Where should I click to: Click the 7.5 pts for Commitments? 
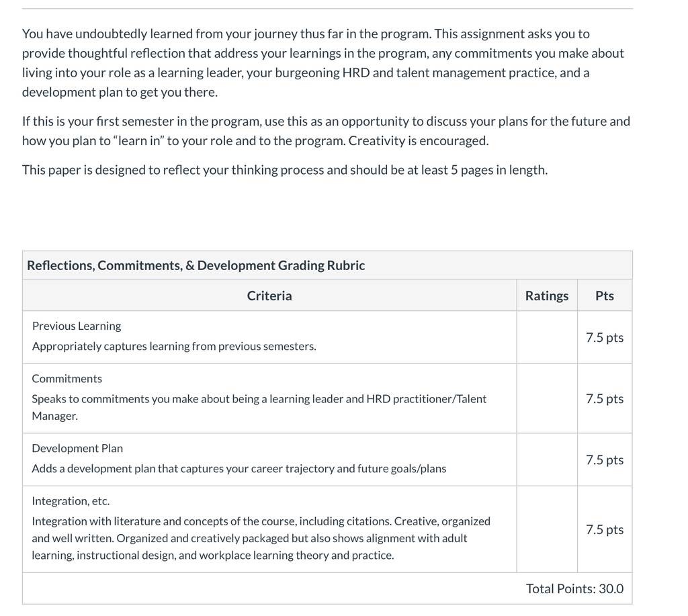click(605, 398)
